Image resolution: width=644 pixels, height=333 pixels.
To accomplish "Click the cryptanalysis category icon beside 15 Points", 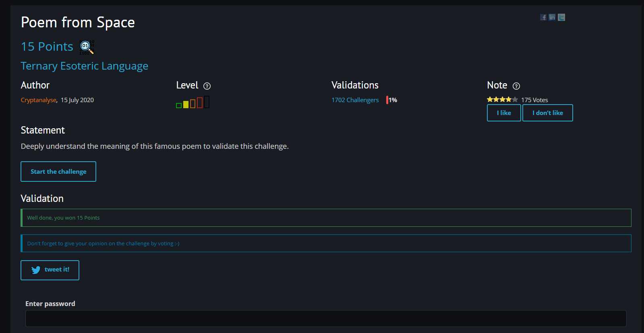I will (87, 47).
